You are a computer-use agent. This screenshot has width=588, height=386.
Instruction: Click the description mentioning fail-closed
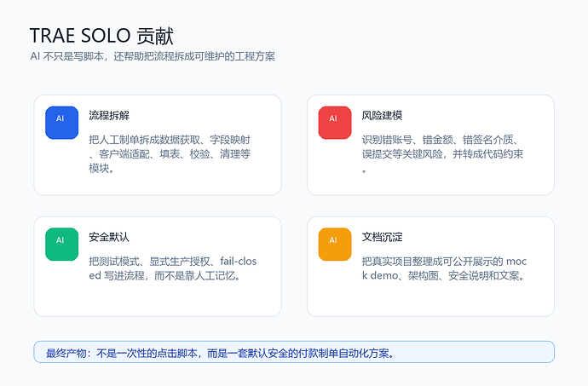173,268
